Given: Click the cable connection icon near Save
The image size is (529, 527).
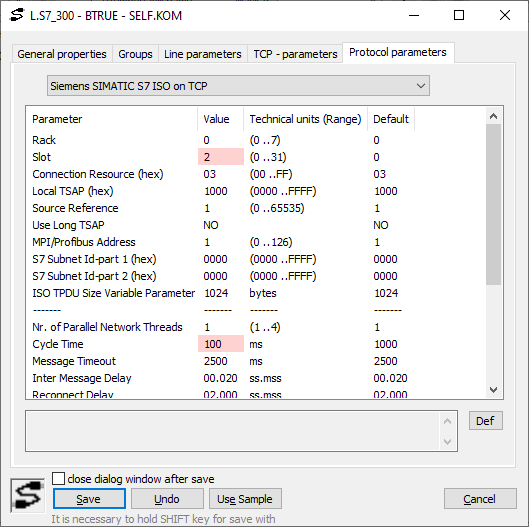Looking at the screenshot, I should 27,495.
